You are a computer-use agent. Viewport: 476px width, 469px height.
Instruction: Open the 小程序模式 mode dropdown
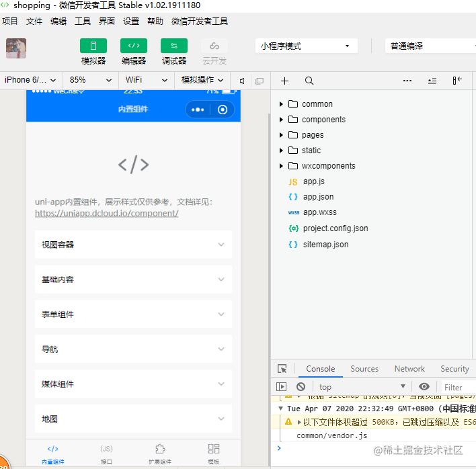pyautogui.click(x=307, y=46)
